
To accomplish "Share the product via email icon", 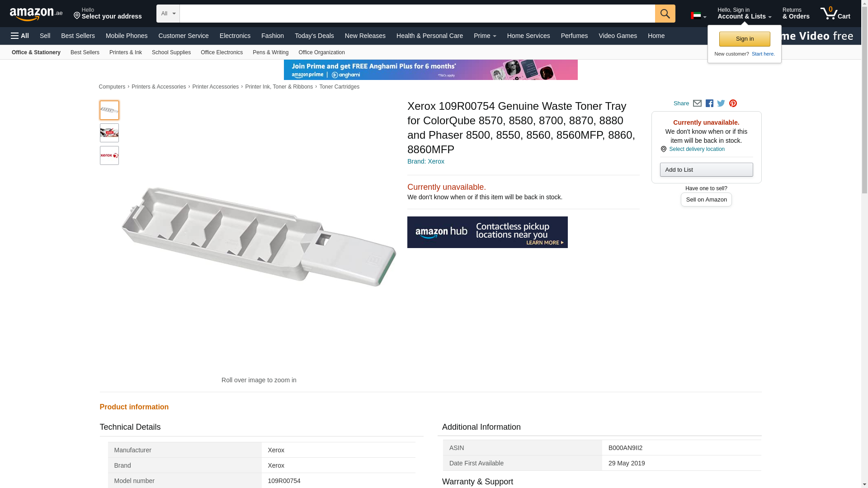I will (x=697, y=103).
